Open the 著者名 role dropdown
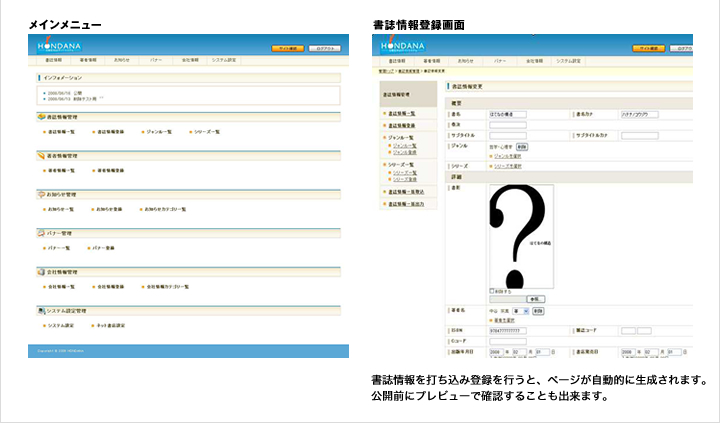Screen dimensions: 720x423 (x=521, y=311)
